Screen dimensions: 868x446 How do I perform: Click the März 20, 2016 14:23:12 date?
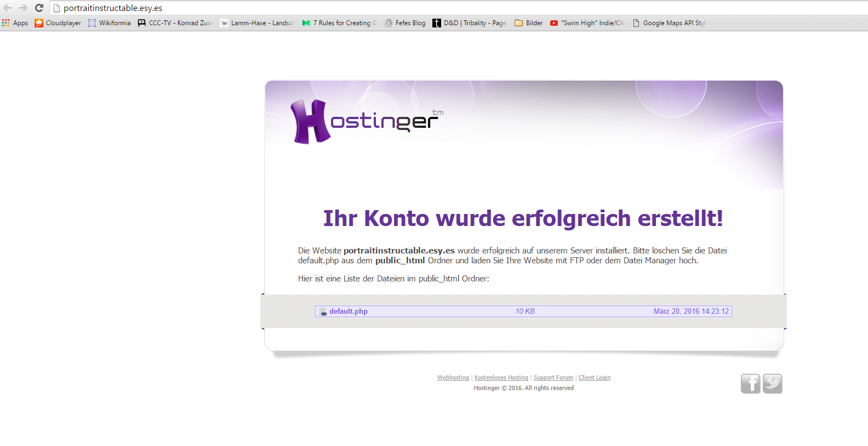click(691, 311)
